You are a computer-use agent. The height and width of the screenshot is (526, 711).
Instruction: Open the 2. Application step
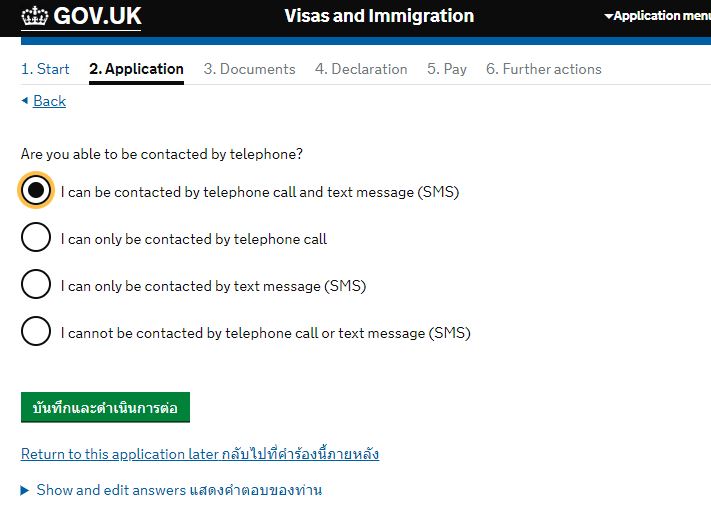136,69
